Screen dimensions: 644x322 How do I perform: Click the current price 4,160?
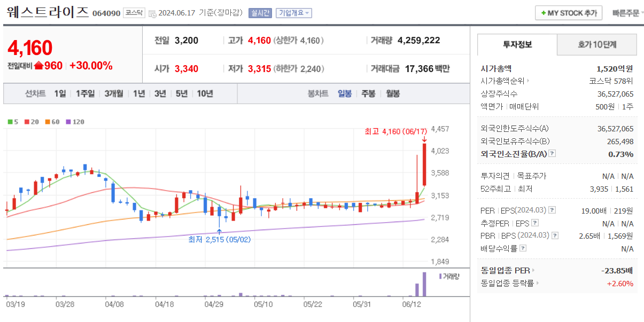click(30, 48)
